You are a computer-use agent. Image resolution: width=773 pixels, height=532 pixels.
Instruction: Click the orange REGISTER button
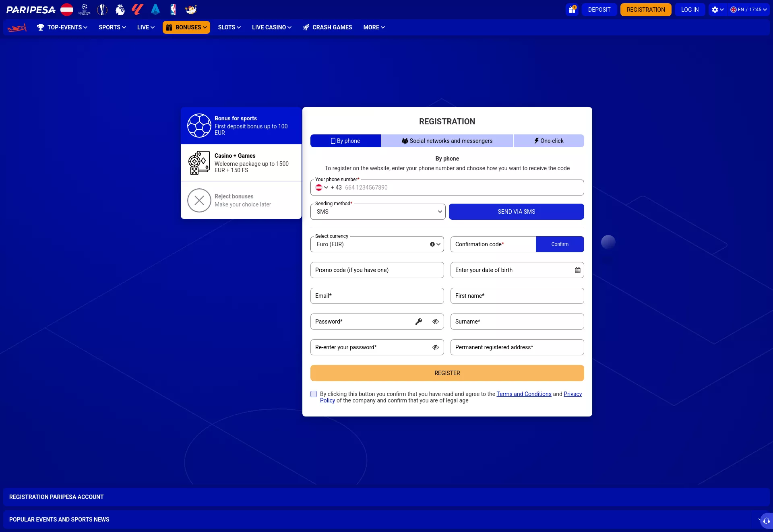coord(447,373)
